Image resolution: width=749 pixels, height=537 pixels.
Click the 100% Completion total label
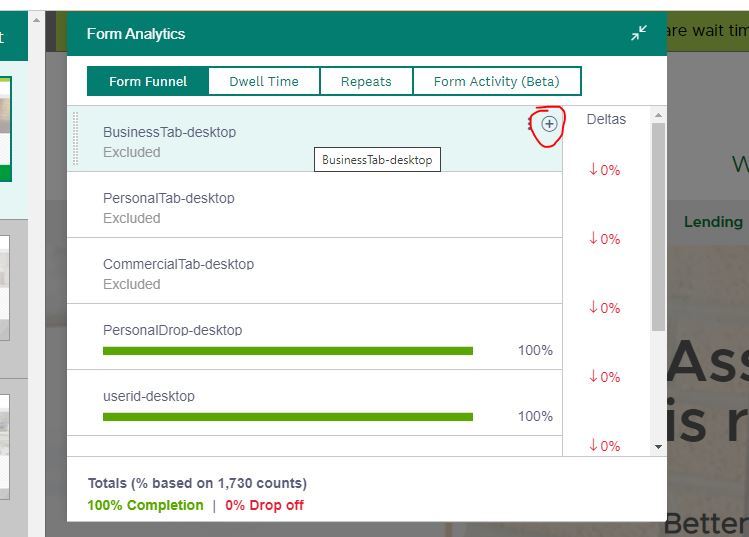(145, 505)
